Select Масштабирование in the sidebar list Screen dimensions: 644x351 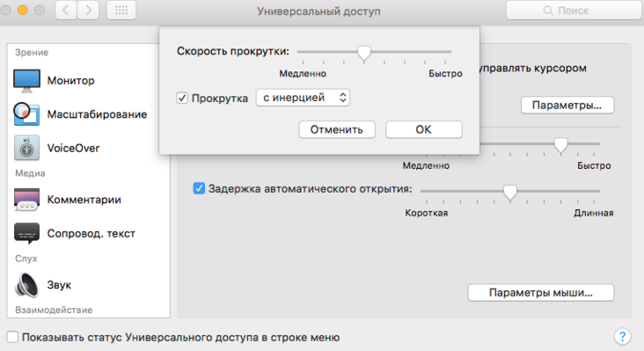88,114
